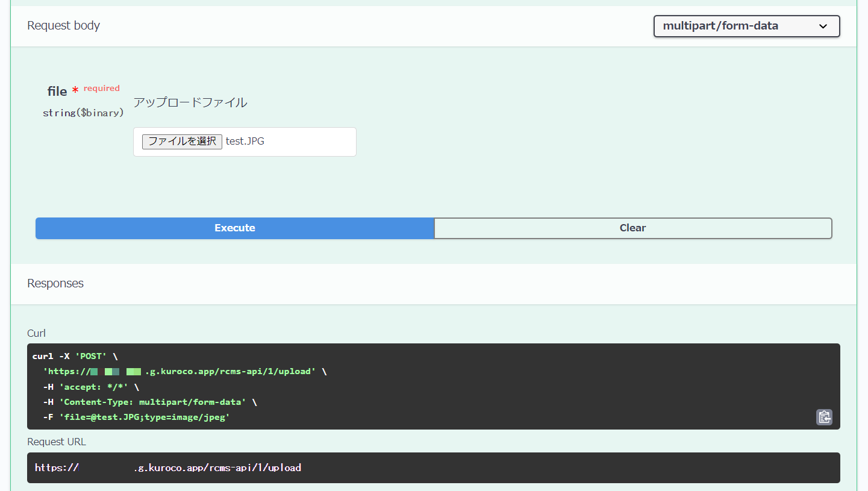Run the request with Execute
Screen dimensions: 868x491
point(235,228)
